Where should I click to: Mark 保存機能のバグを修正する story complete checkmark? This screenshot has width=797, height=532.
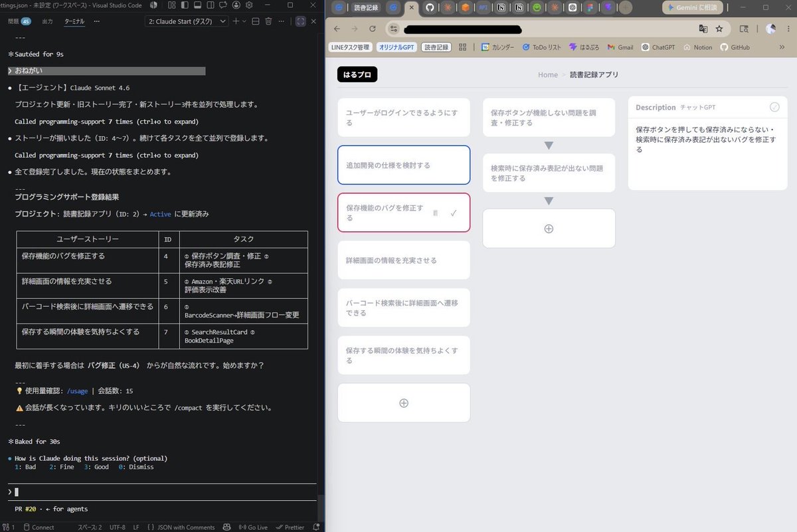454,213
